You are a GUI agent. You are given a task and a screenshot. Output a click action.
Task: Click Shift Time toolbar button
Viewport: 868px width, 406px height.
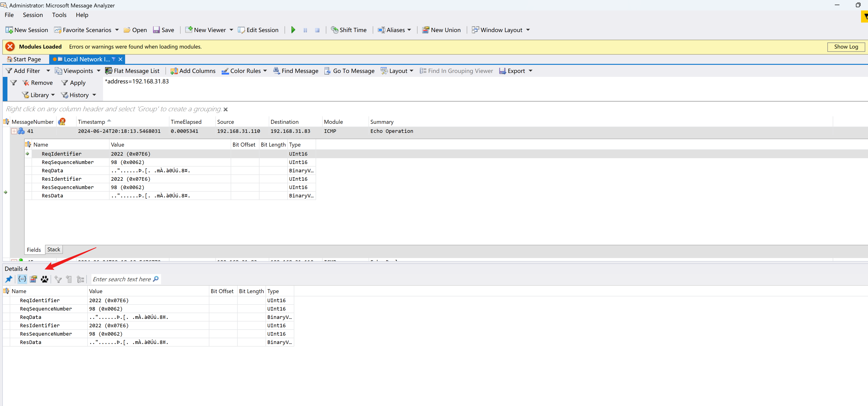tap(349, 30)
